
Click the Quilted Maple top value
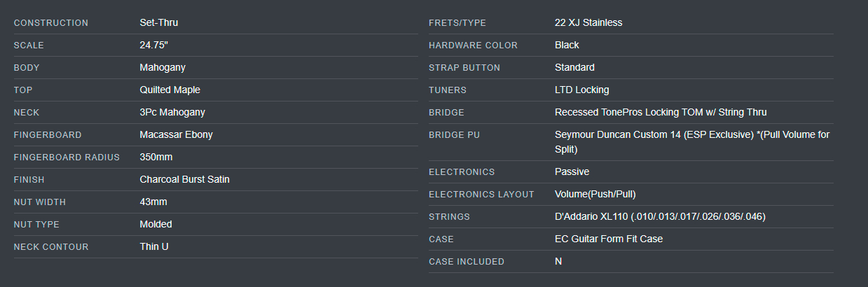[x=170, y=90]
